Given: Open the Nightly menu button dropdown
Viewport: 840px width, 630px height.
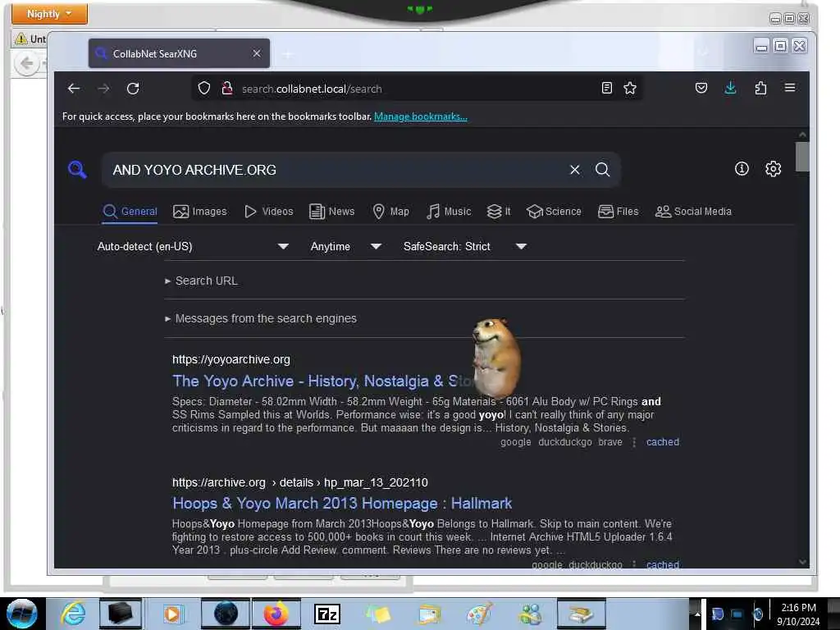Looking at the screenshot, I should [49, 13].
